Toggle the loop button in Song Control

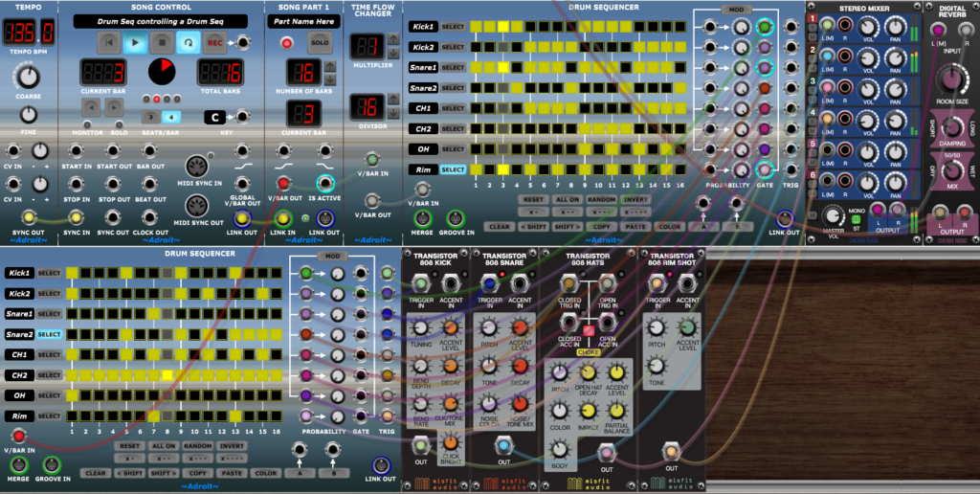189,42
